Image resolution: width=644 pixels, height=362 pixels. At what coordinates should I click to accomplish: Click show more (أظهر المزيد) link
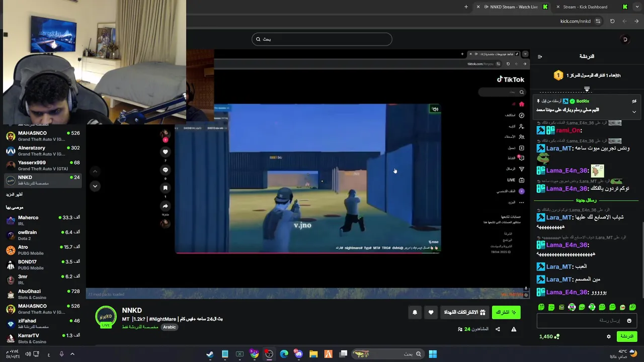point(14,194)
